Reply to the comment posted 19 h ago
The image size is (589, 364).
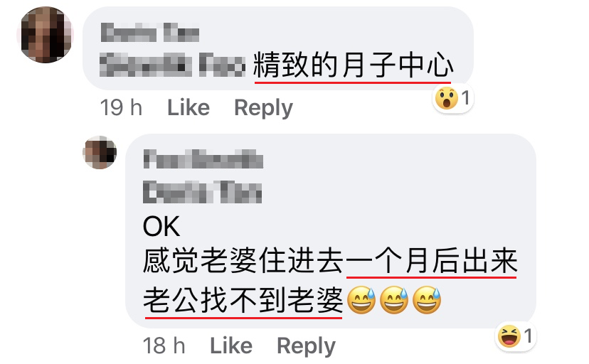pyautogui.click(x=263, y=108)
